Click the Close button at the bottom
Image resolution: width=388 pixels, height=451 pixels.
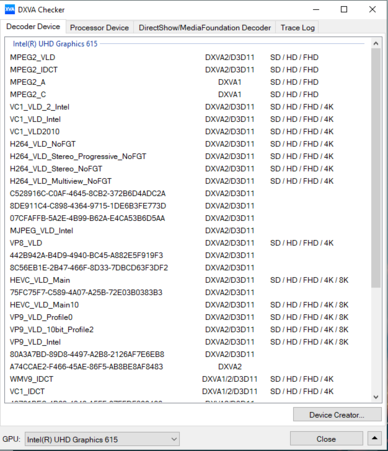(326, 439)
